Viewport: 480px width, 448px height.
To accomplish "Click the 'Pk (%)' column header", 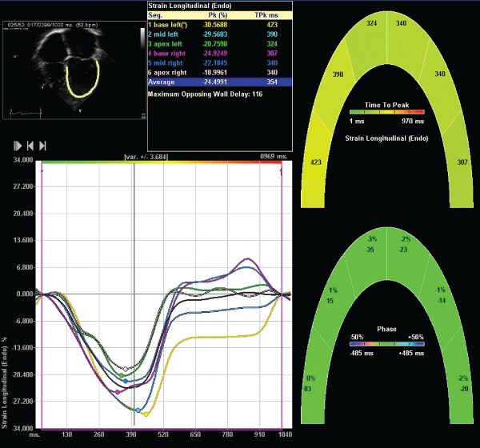I will pos(218,15).
